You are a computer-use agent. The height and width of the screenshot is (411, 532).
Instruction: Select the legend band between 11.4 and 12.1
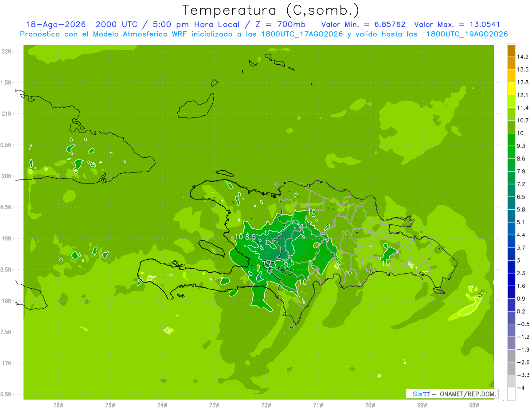coord(511,102)
